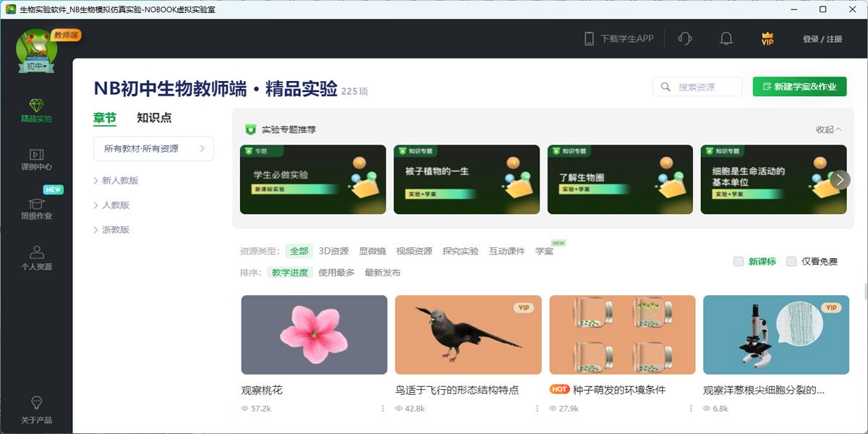Switch to the 知识点 tab
This screenshot has height=434, width=868.
coord(154,118)
